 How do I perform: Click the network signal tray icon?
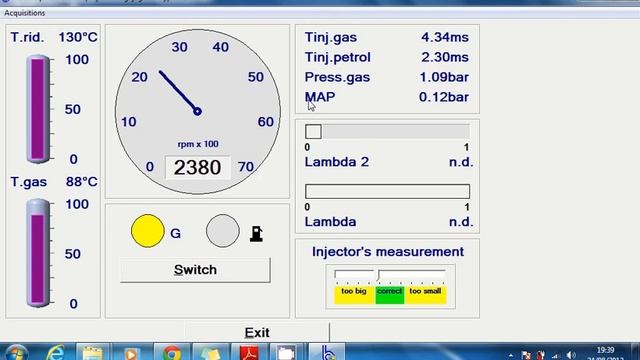tap(556, 356)
